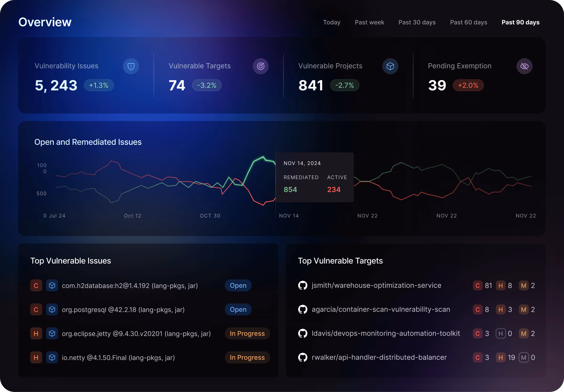The image size is (564, 392).
Task: Expand the Past 90 days period selector
Action: coord(520,22)
